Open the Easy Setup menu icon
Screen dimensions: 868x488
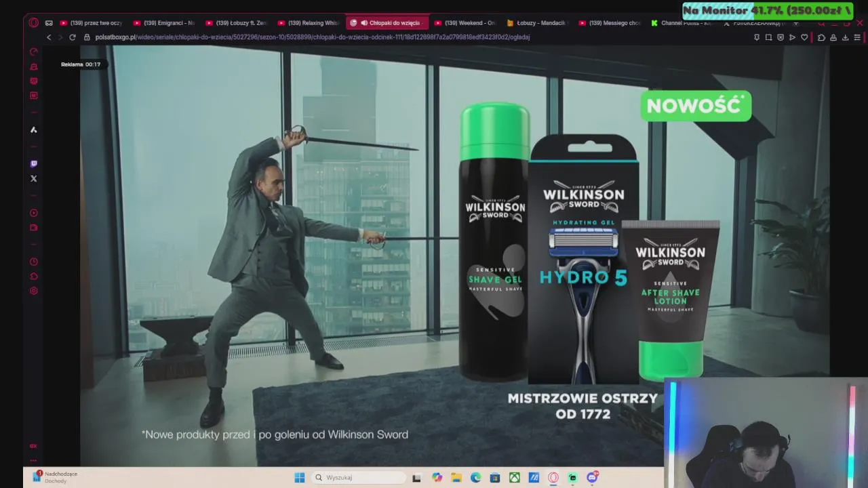[x=858, y=37]
